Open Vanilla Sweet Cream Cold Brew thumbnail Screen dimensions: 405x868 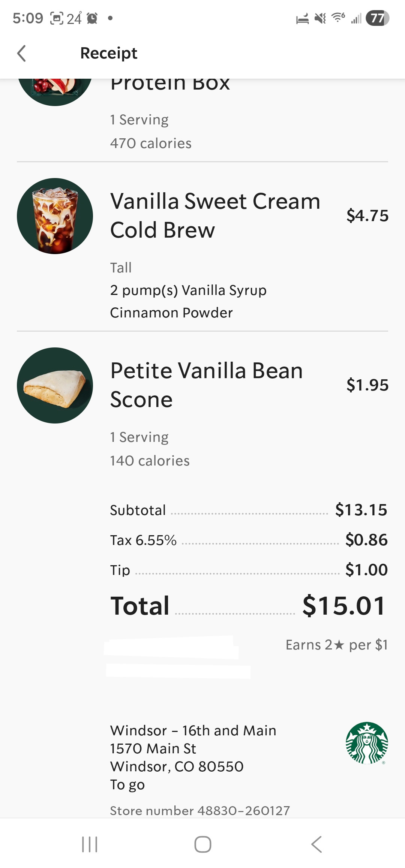[x=55, y=216]
